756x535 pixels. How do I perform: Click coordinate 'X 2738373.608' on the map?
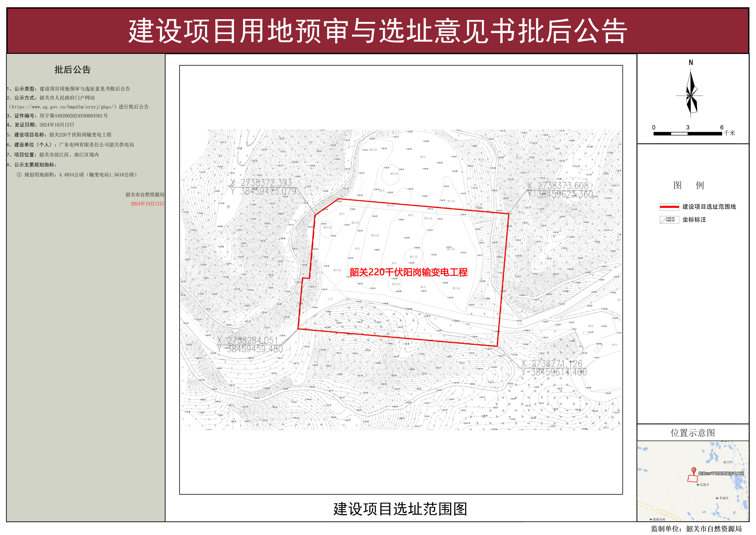coord(558,186)
